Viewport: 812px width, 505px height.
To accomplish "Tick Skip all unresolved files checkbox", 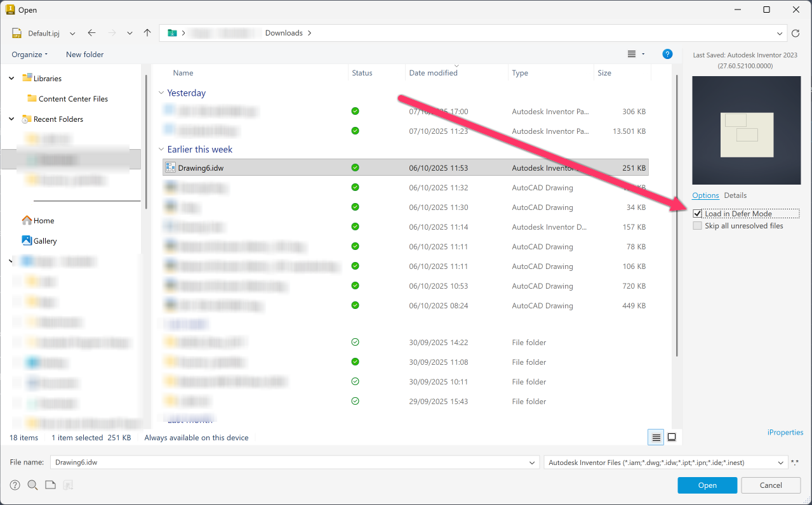I will tap(698, 226).
